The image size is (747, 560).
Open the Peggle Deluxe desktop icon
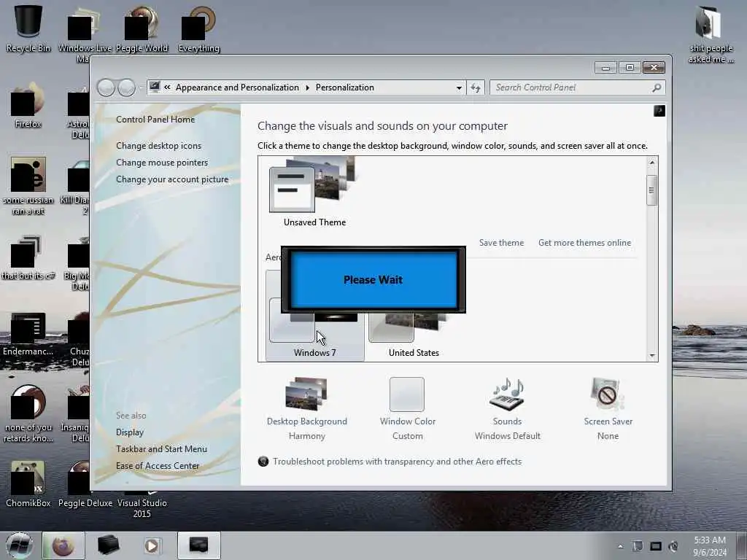pos(85,484)
